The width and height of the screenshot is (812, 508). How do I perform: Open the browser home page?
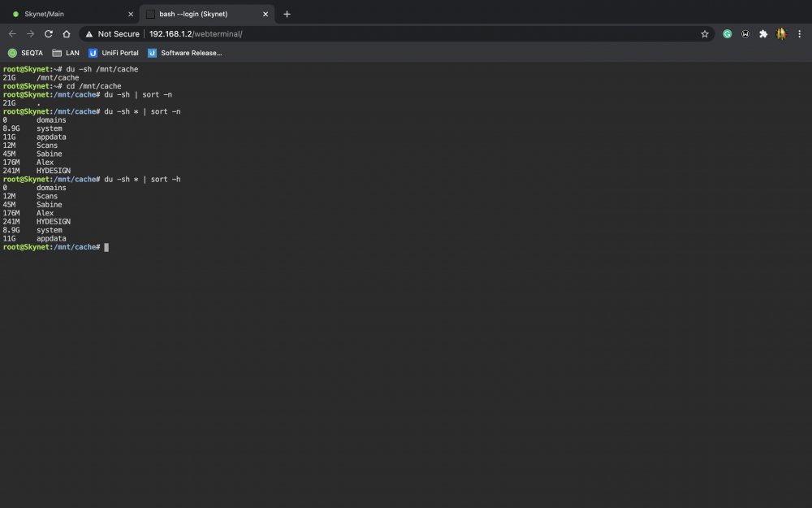pyautogui.click(x=67, y=33)
